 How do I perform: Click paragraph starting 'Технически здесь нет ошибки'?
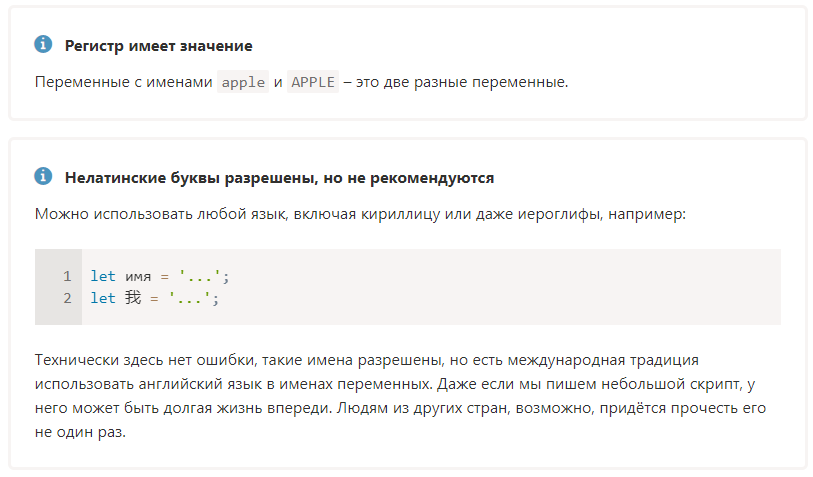pos(400,396)
